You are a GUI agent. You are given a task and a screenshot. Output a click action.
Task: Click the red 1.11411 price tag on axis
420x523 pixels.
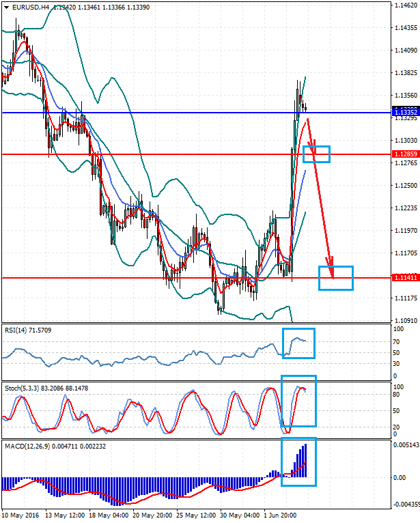[x=405, y=278]
